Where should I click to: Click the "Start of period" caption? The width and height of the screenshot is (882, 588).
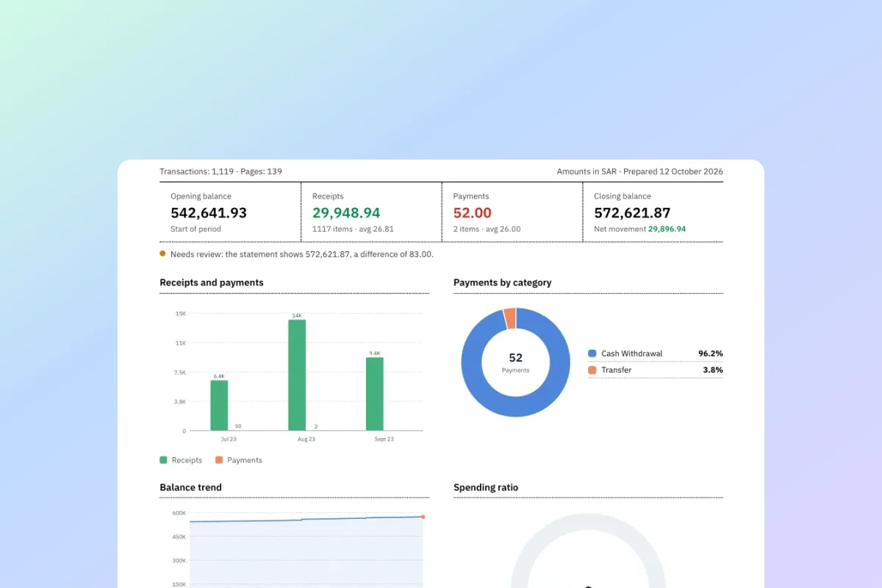pos(196,229)
